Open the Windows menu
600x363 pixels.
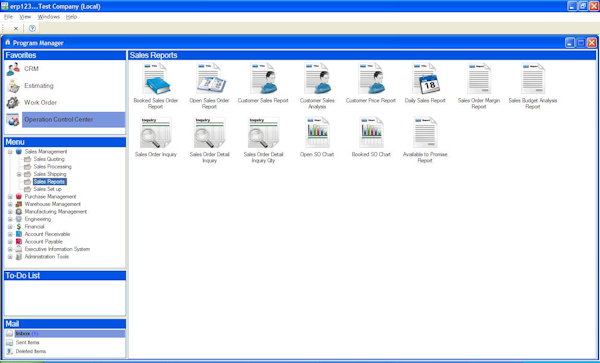point(49,17)
